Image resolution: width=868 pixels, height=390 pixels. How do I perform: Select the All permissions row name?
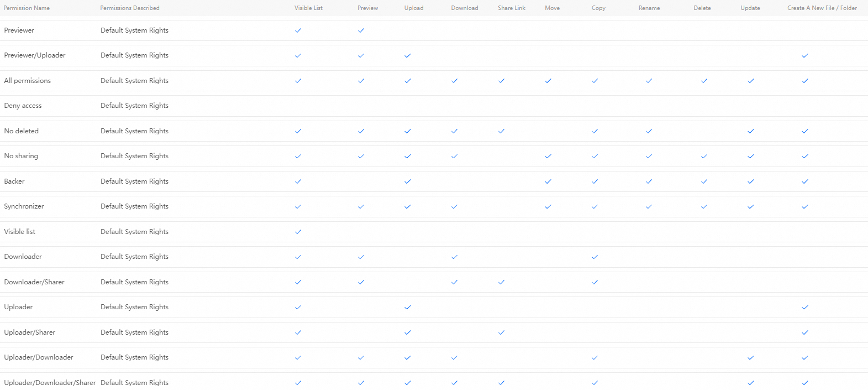click(x=28, y=81)
